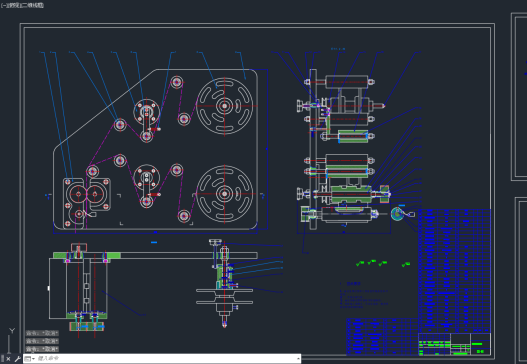Select the gear pump housing circle

(78, 194)
